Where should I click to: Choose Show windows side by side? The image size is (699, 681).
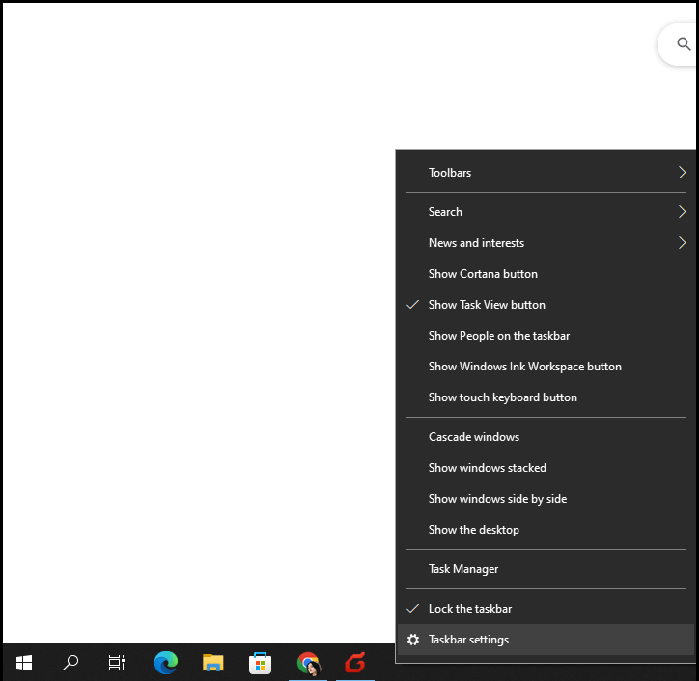pos(497,499)
